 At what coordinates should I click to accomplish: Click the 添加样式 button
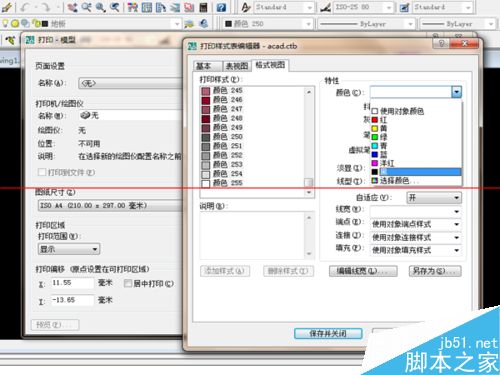225,271
